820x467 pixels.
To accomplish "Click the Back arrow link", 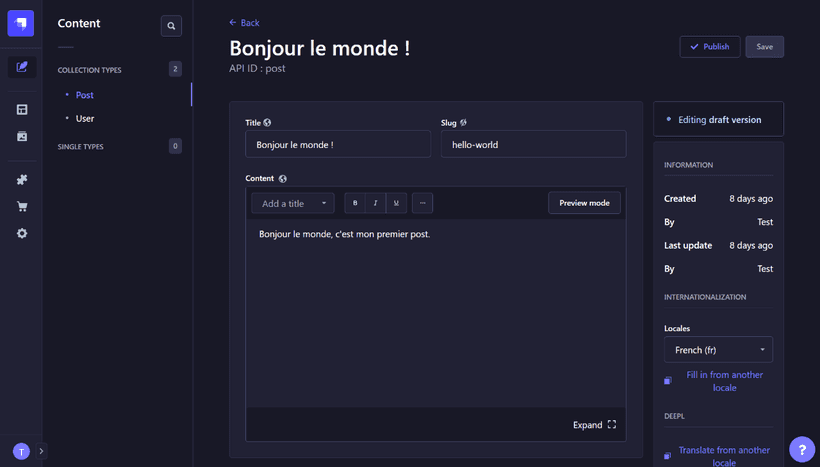I will 244,22.
